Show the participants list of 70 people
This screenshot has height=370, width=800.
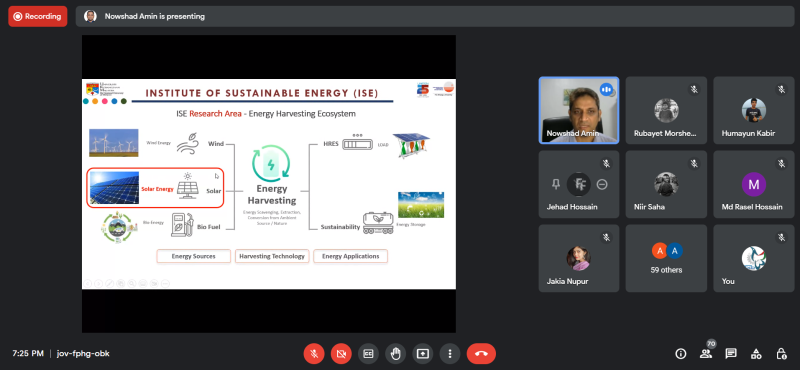pos(706,353)
